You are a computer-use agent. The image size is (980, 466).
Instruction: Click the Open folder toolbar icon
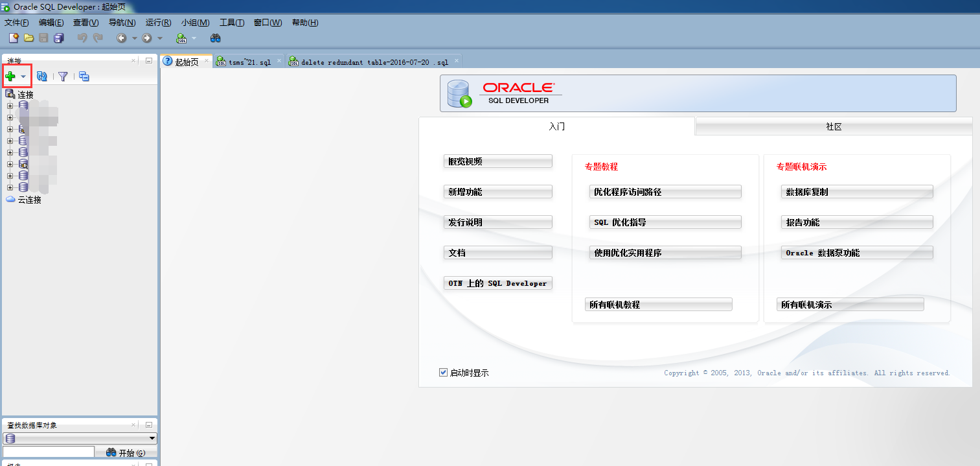coord(29,38)
